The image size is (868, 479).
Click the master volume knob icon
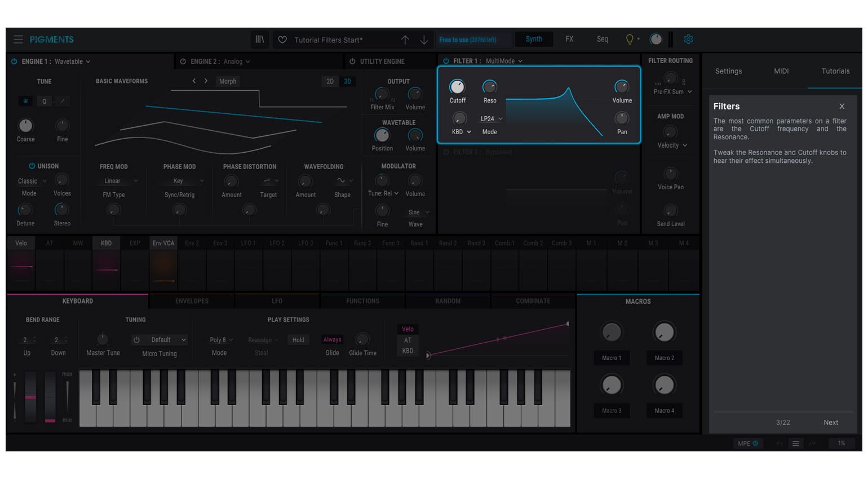tap(656, 39)
